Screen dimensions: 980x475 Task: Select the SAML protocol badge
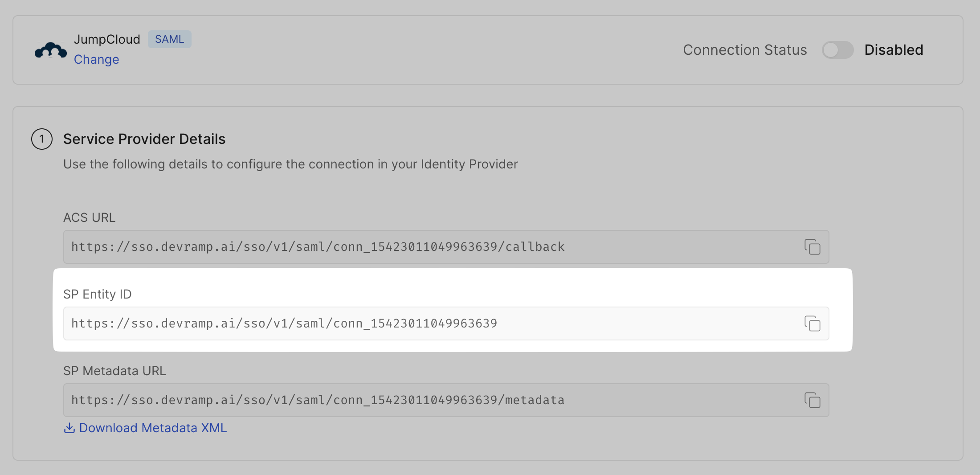(x=169, y=39)
